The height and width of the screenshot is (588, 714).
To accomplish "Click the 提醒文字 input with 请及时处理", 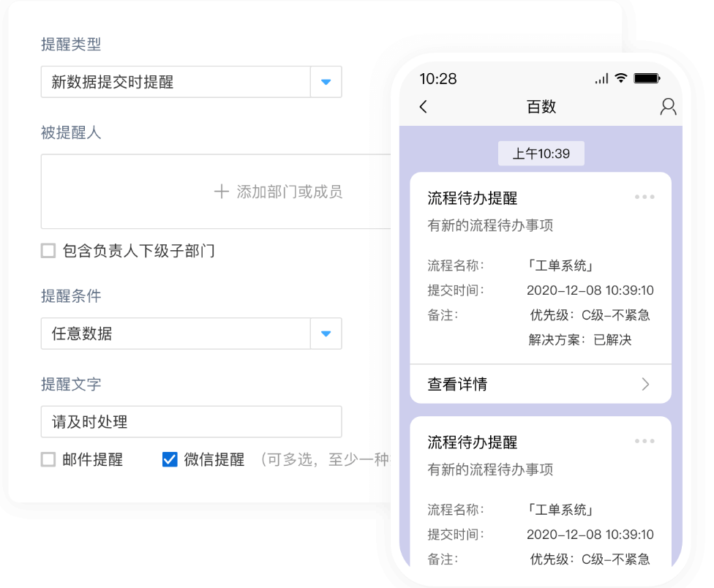I will coord(191,422).
